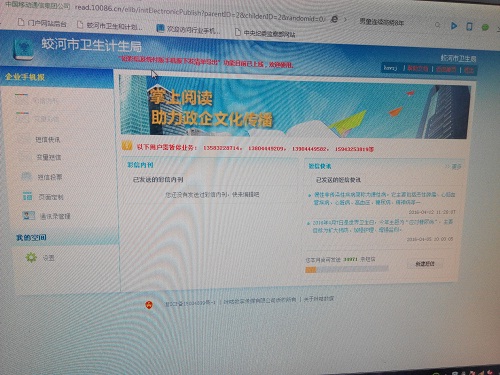Click the browser search magnifier icon
500x375 pixels.
[x=438, y=25]
